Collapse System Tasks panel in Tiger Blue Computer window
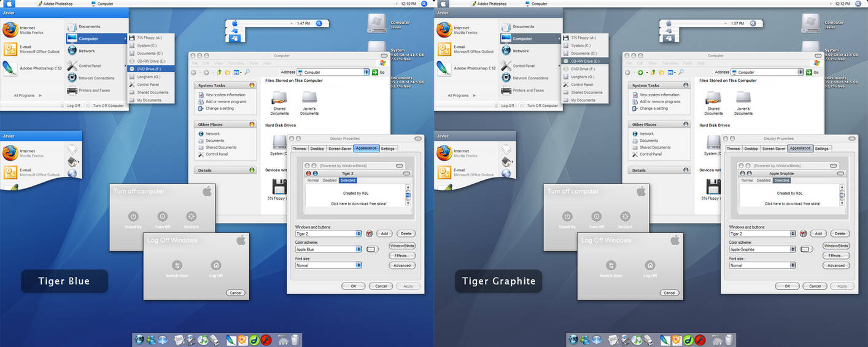 (x=252, y=85)
